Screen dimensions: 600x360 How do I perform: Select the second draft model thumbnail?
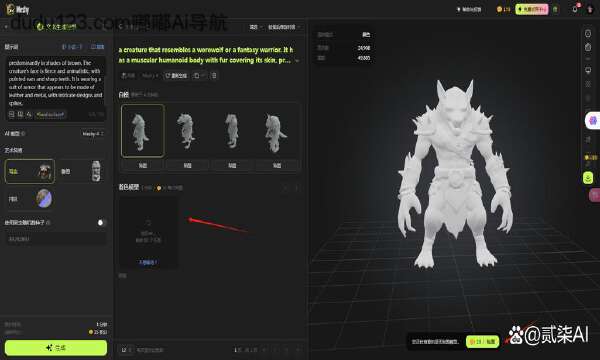(187, 130)
